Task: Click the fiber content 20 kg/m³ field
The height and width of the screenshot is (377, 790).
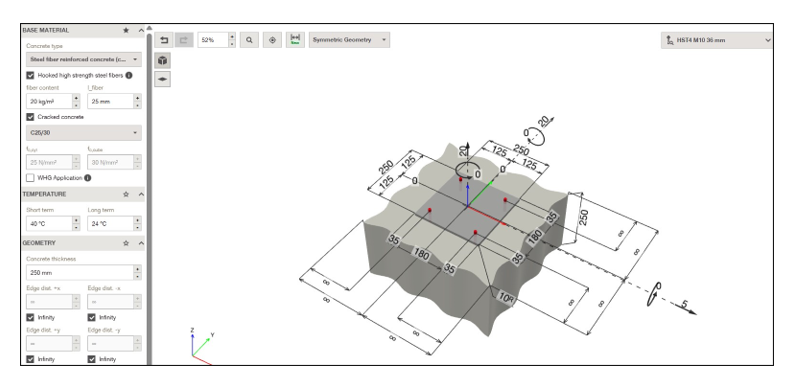Action: pyautogui.click(x=49, y=101)
